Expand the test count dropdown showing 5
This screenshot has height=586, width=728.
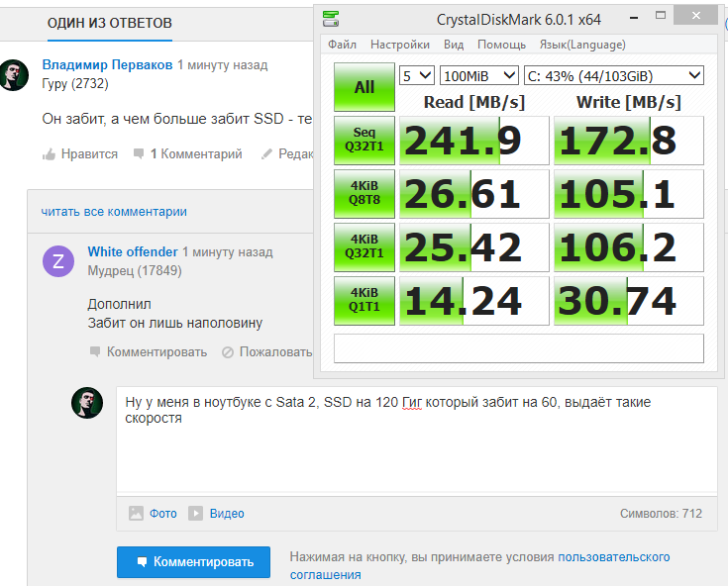point(416,75)
